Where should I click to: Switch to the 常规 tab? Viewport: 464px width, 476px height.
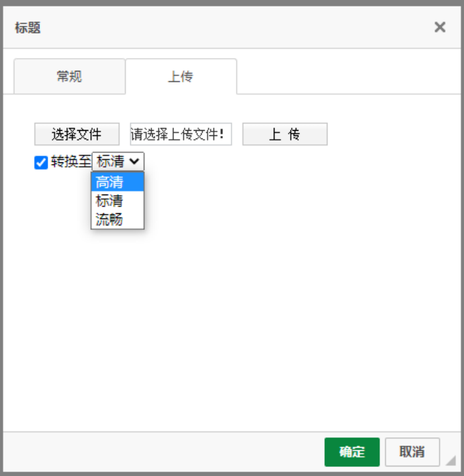pyautogui.click(x=69, y=77)
